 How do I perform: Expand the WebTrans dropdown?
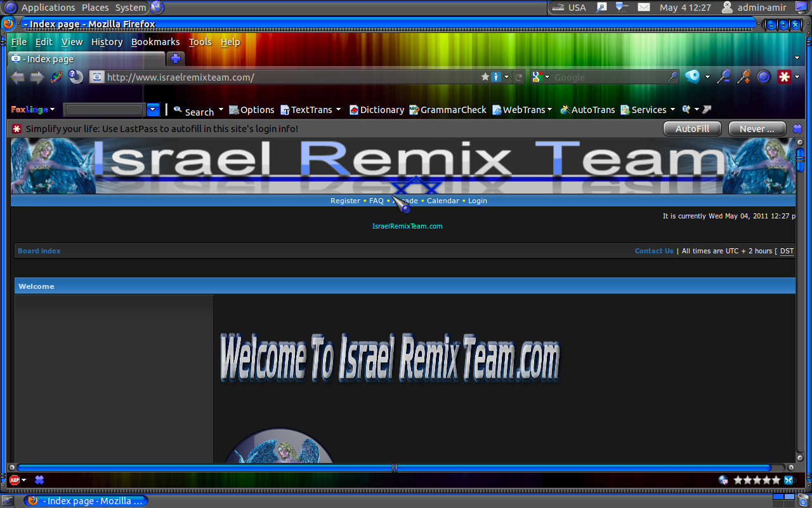pyautogui.click(x=549, y=110)
